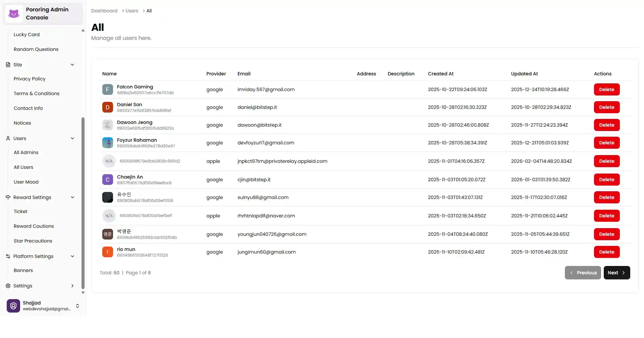This screenshot has height=338, width=644.
Task: Collapse the Users section chevron
Action: (x=72, y=138)
